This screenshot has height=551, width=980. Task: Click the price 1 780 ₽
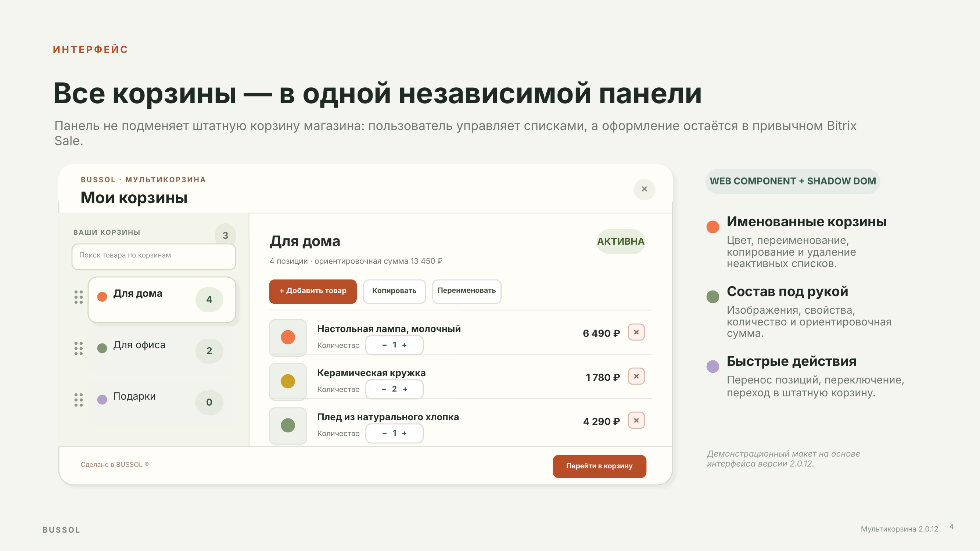click(x=603, y=378)
